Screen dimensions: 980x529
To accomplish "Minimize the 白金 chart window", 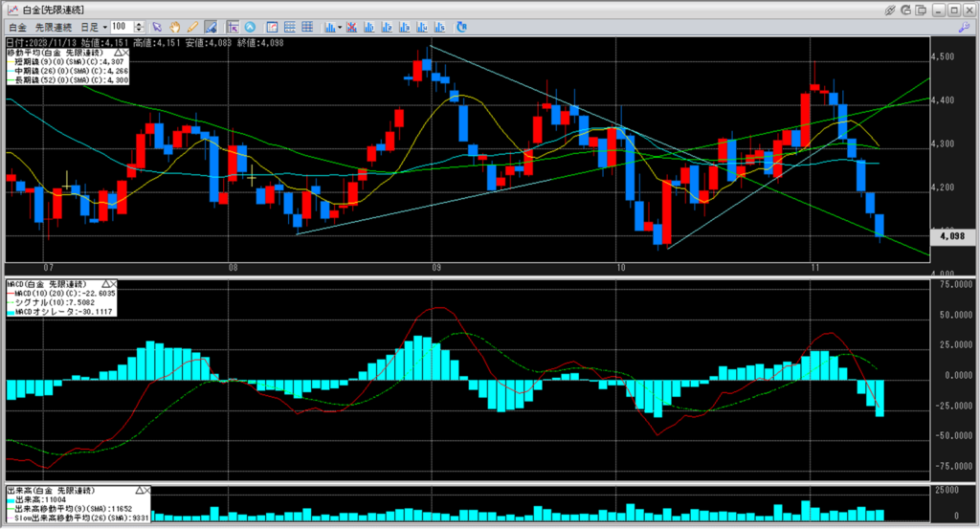I will [x=939, y=10].
